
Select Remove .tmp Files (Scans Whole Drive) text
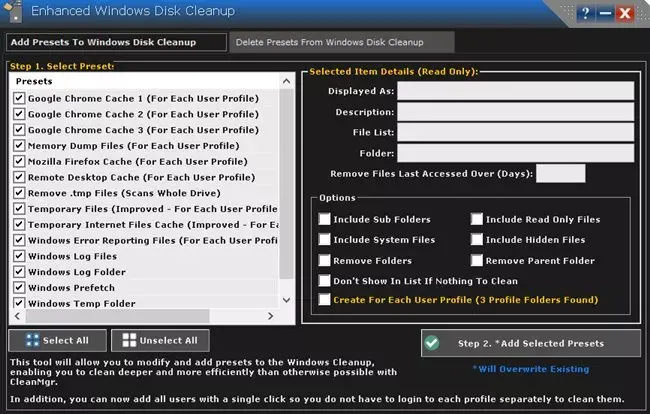(124, 193)
